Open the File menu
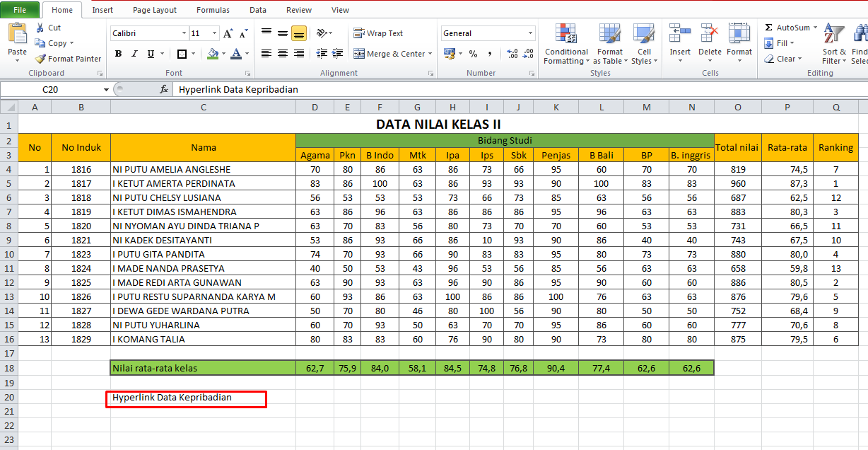The height and width of the screenshot is (450, 868). point(19,10)
